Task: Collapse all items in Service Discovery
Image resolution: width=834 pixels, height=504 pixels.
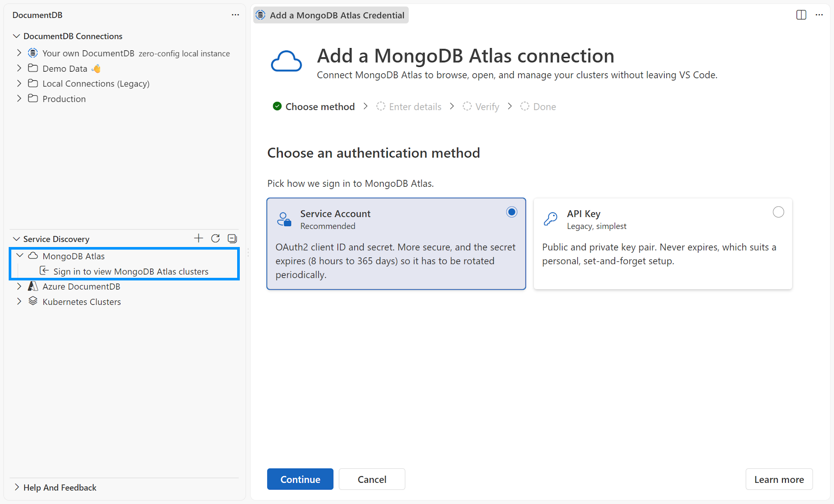Action: point(232,238)
